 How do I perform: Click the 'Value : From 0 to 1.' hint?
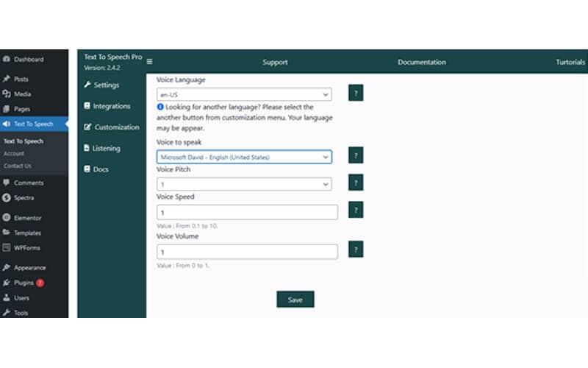pyautogui.click(x=183, y=265)
